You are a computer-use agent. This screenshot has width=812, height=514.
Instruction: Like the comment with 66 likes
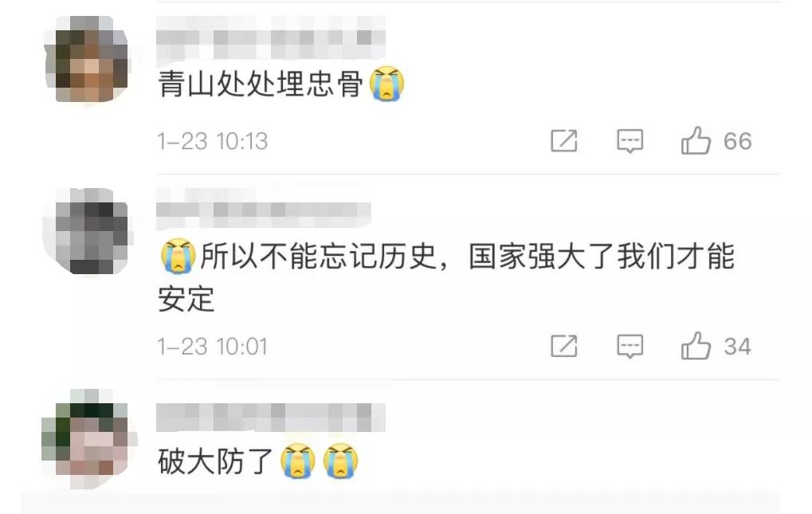point(696,141)
